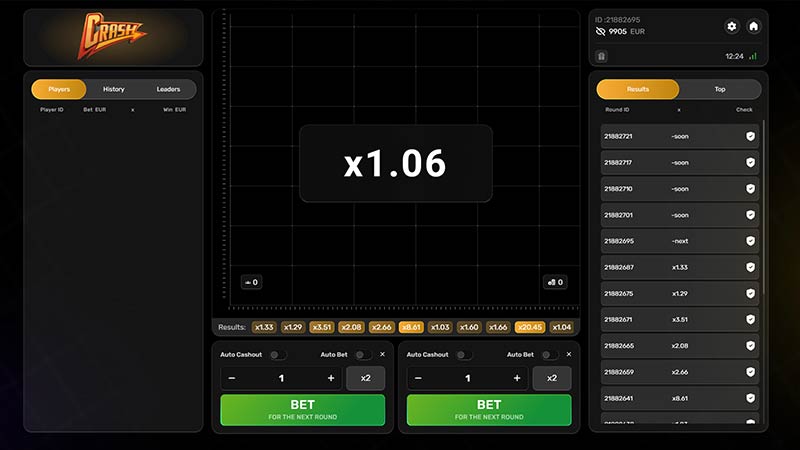Click the players count badge on graph

pos(251,282)
